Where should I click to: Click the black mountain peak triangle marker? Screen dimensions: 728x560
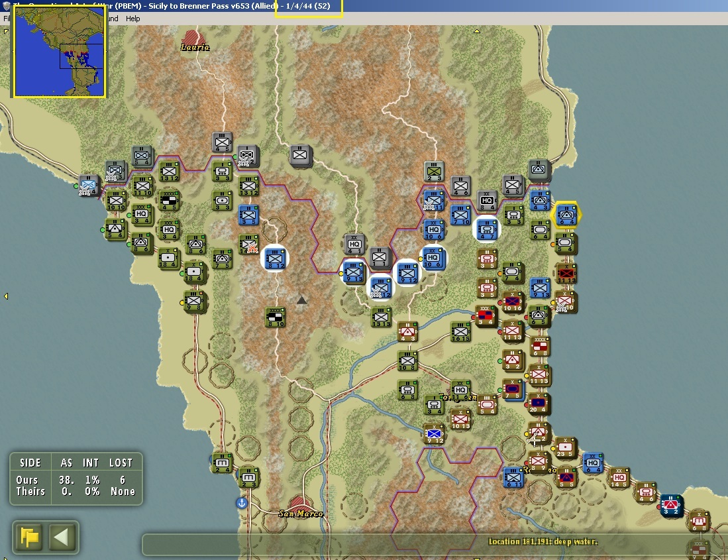pos(302,300)
